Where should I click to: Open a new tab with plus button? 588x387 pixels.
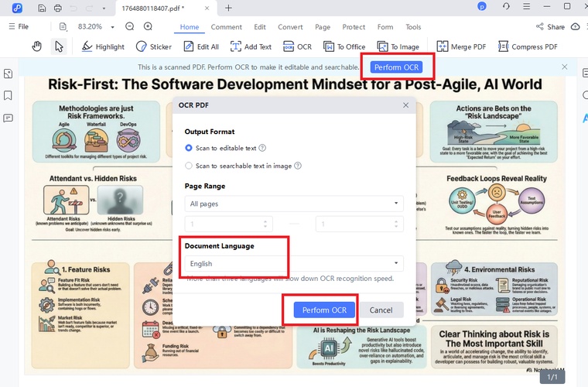coord(228,8)
